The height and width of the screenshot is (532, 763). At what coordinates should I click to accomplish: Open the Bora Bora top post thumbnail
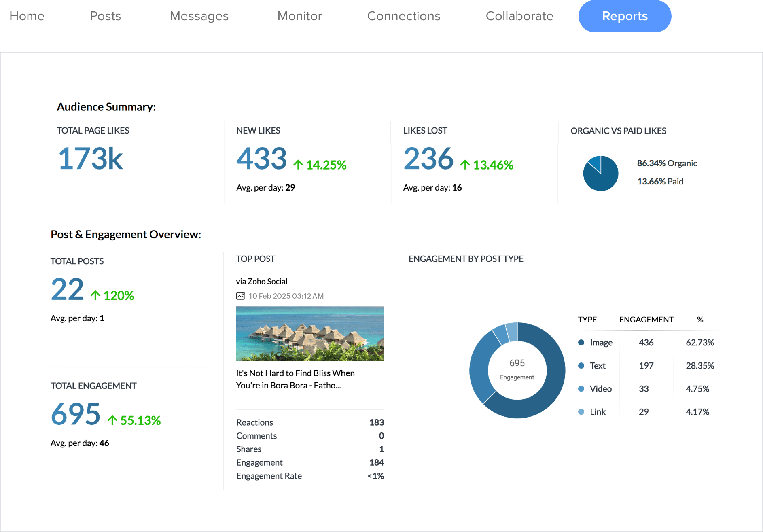309,333
